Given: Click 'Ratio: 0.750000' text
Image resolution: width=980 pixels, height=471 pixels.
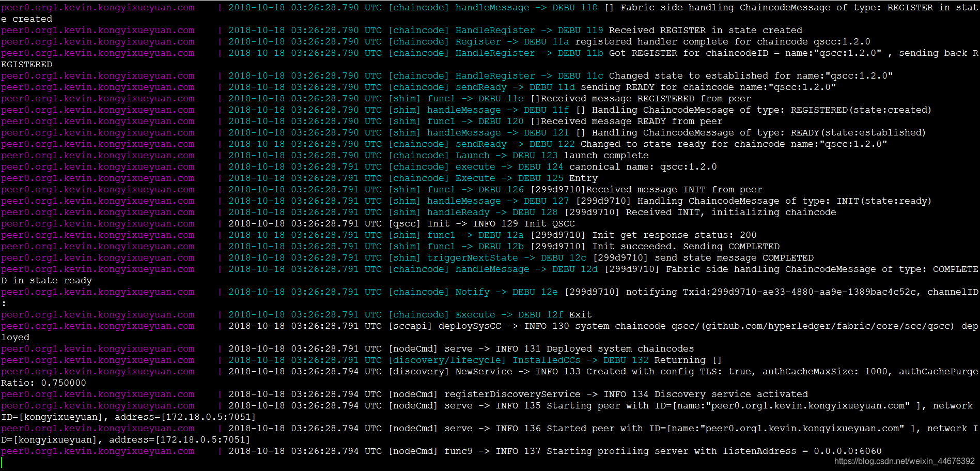Looking at the screenshot, I should click(x=43, y=383).
